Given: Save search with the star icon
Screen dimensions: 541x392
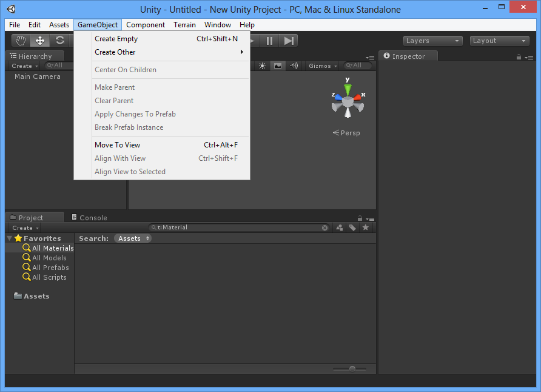Looking at the screenshot, I should point(366,228).
